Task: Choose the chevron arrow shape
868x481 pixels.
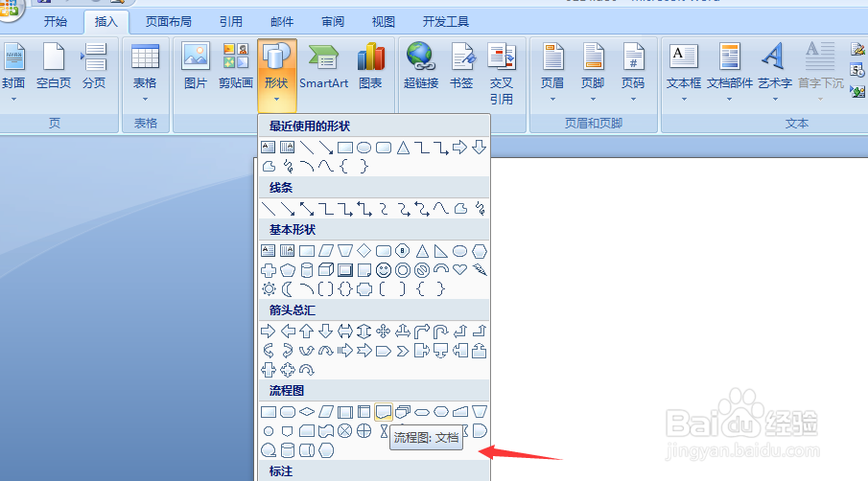Action: click(403, 351)
